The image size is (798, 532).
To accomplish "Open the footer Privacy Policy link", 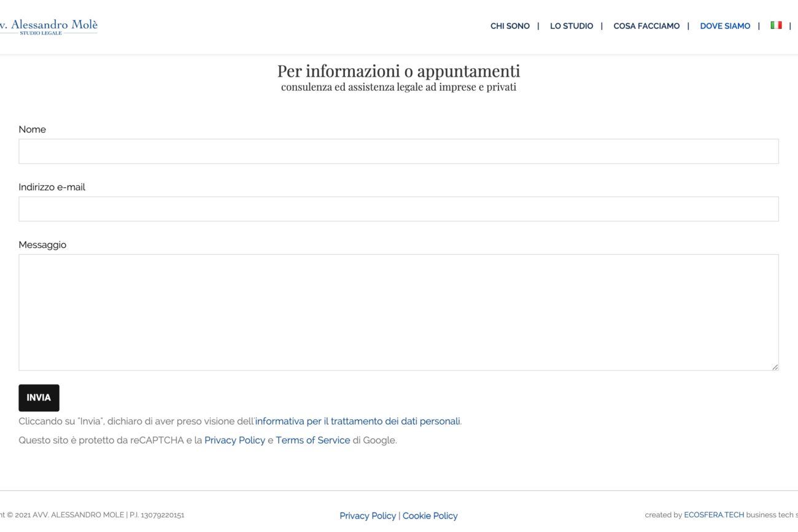I will coord(368,515).
